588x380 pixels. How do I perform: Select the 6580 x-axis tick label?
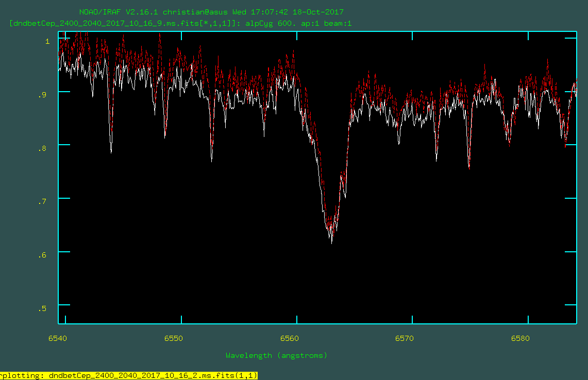pos(520,338)
